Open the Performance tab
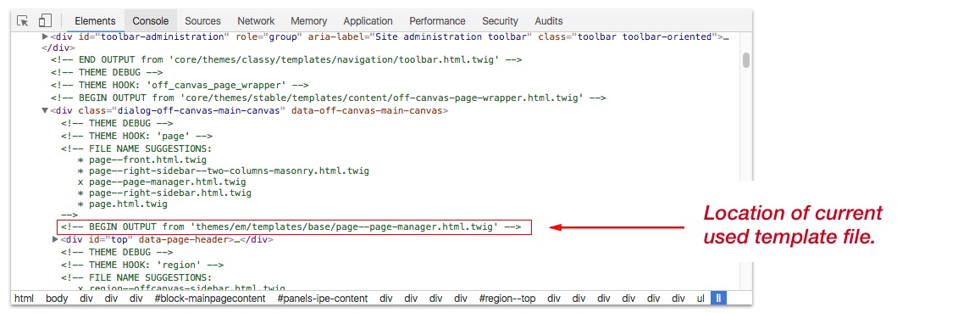This screenshot has height=313, width=980. (438, 20)
